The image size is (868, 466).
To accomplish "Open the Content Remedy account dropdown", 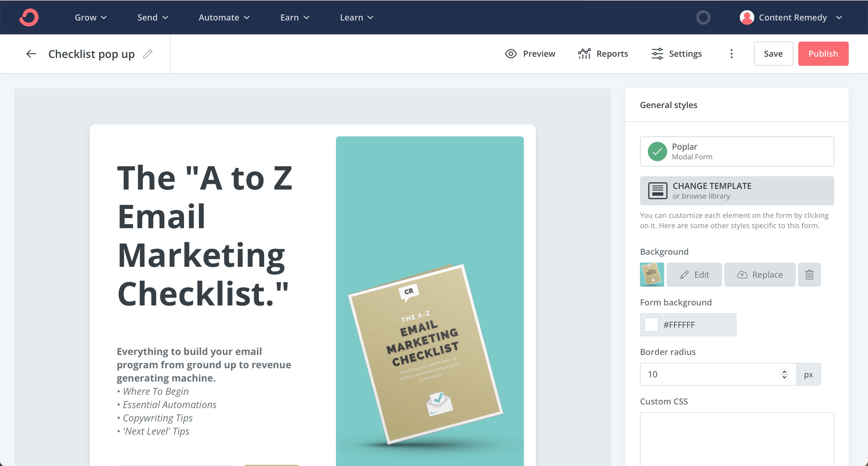I will pyautogui.click(x=839, y=17).
